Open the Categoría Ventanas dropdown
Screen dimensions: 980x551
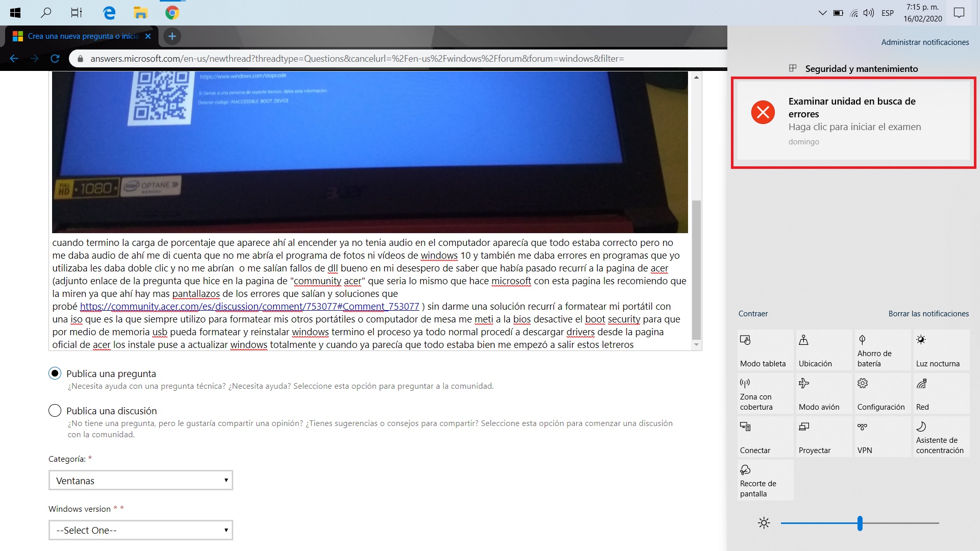click(x=141, y=480)
